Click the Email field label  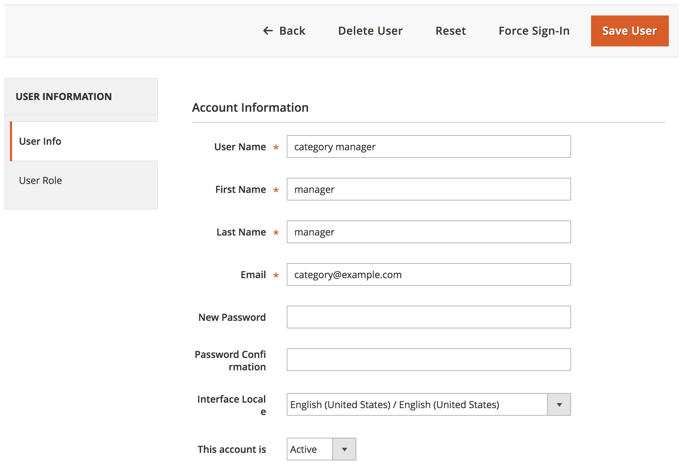tap(253, 275)
